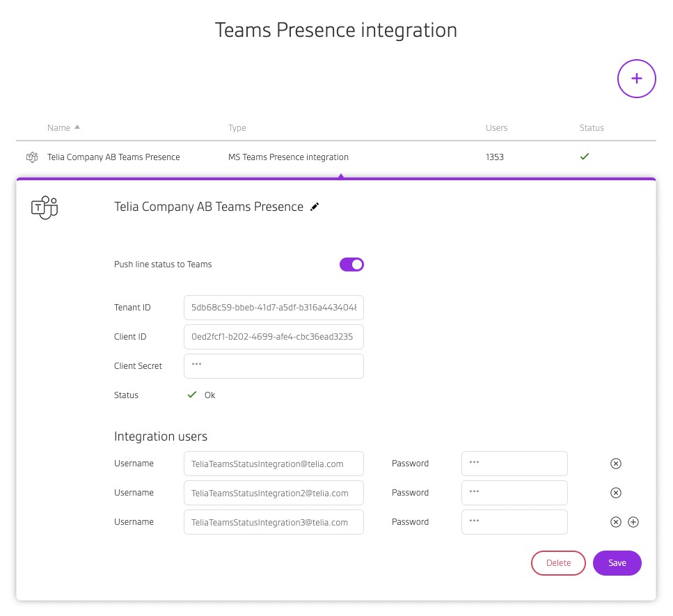Click the Integration users section heading
This screenshot has width=673, height=616.
(161, 436)
